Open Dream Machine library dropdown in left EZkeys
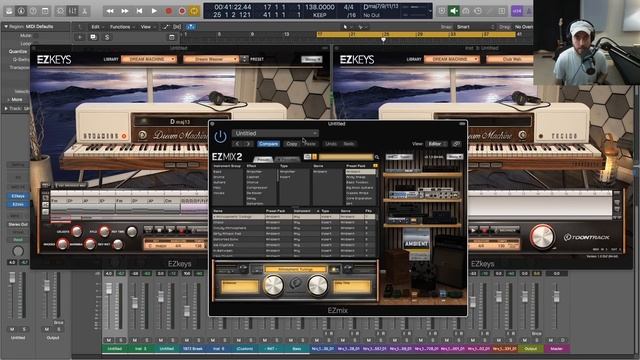The width and height of the screenshot is (640, 360). [149, 59]
